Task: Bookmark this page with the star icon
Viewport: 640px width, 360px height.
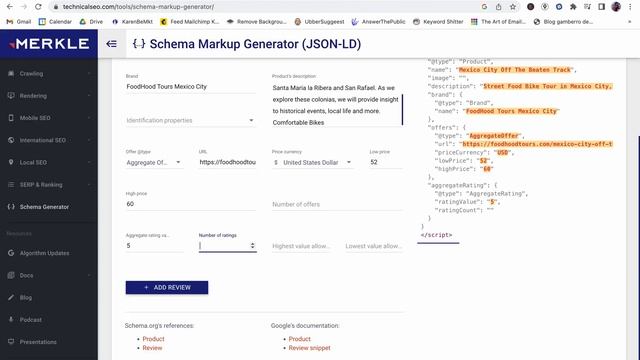Action: 513,7
